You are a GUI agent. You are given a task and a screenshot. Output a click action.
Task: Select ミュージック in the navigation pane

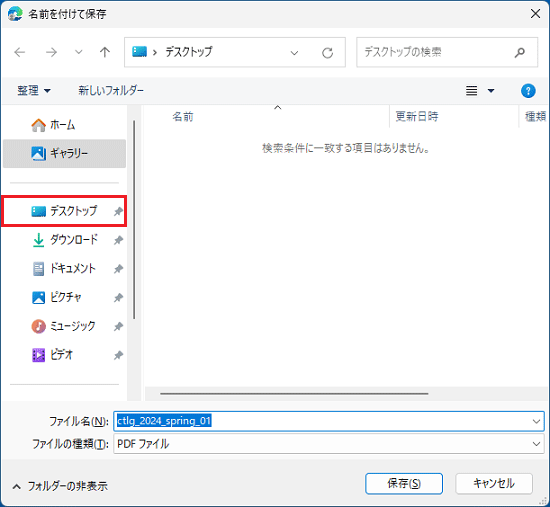[x=64, y=326]
